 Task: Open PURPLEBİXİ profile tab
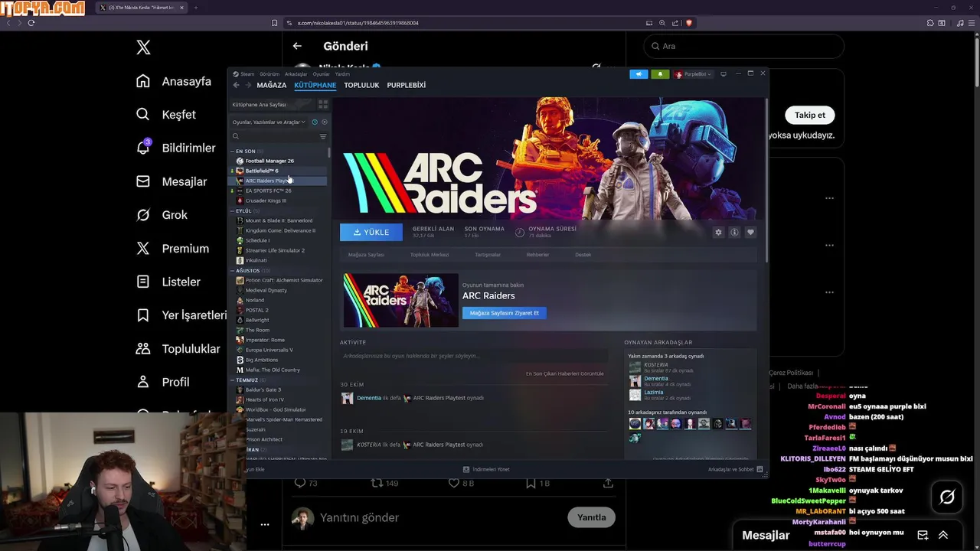406,85
